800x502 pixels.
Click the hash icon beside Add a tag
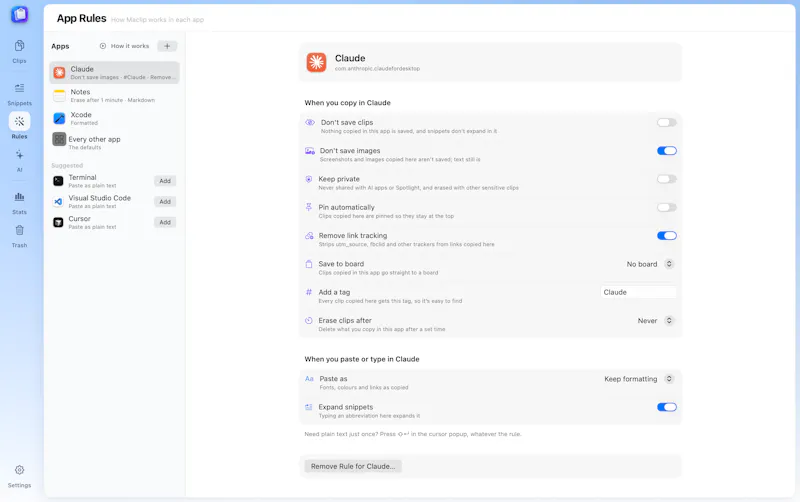(x=309, y=292)
